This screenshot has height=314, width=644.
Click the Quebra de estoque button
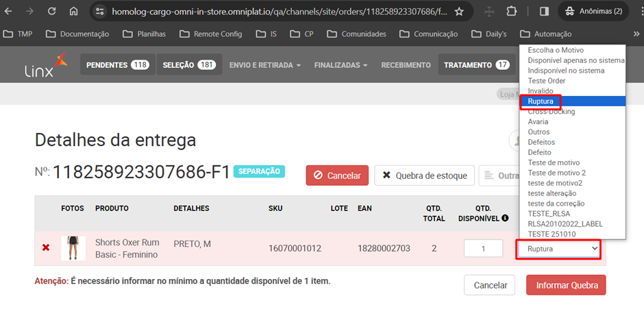click(424, 176)
